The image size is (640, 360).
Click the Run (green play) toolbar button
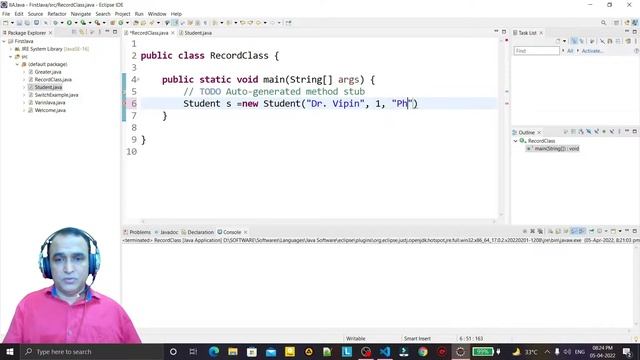click(x=69, y=23)
